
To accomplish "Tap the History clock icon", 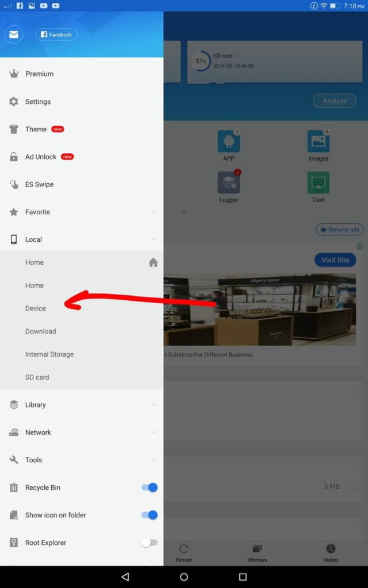I will tap(331, 549).
